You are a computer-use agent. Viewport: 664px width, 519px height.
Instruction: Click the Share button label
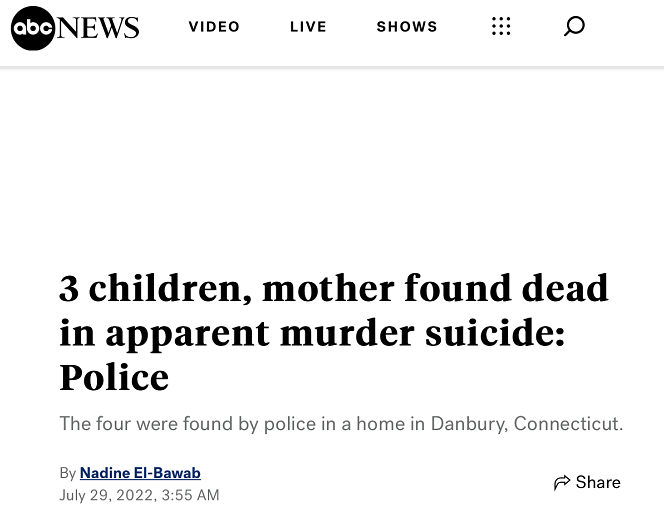click(x=598, y=482)
